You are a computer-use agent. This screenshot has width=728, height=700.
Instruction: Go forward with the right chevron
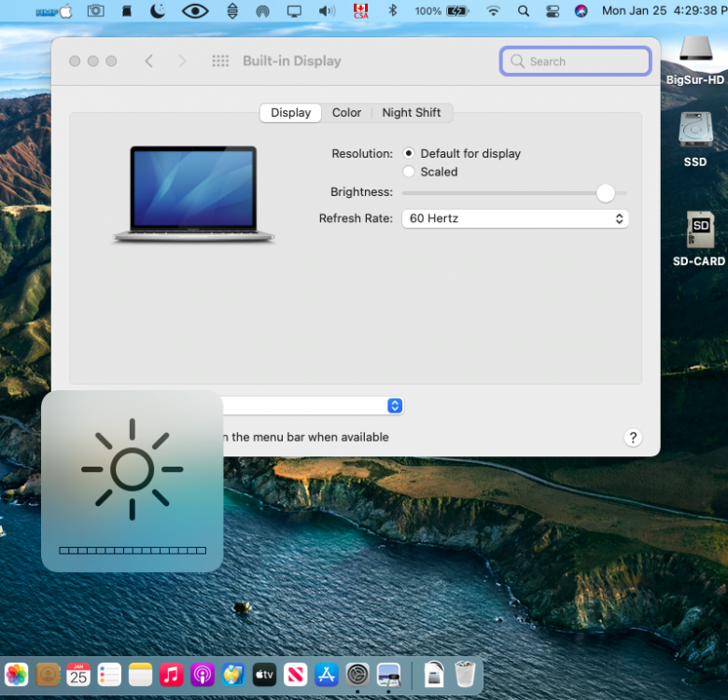pos(182,61)
